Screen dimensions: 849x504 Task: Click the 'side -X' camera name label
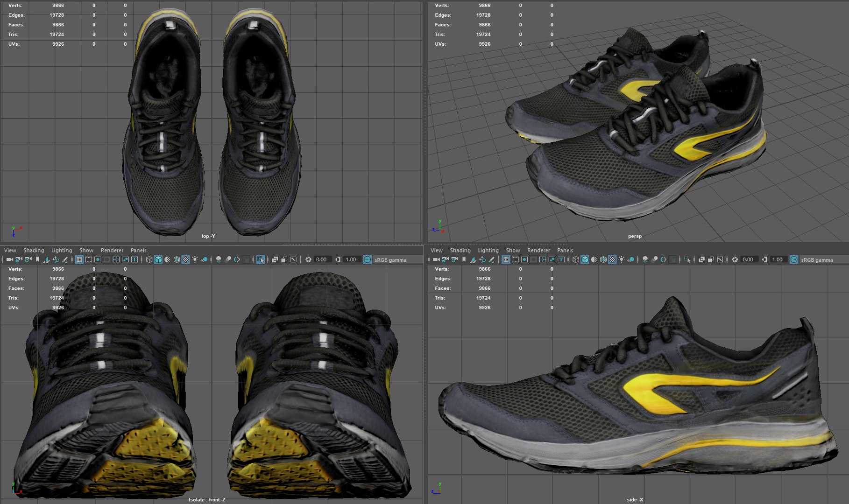[635, 500]
